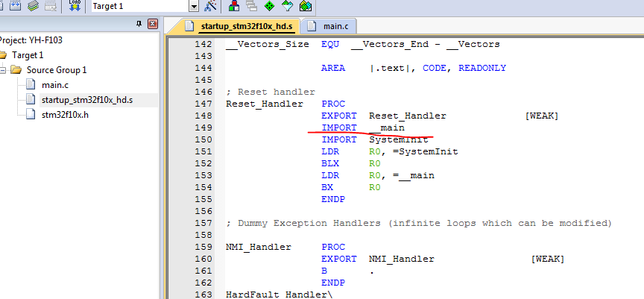
Task: Click 'ENDP' on line 162
Action: point(333,283)
